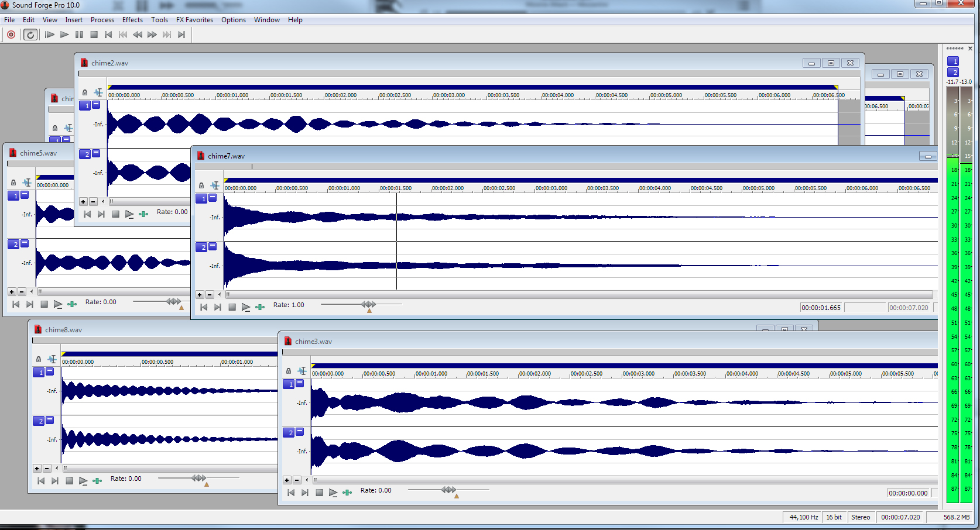This screenshot has width=980, height=530.
Task: Click the edit tool selector in chime8.wav
Action: [x=52, y=359]
